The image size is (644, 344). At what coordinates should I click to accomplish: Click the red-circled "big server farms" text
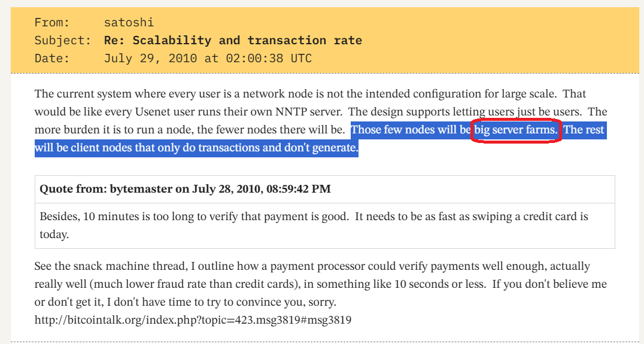515,130
